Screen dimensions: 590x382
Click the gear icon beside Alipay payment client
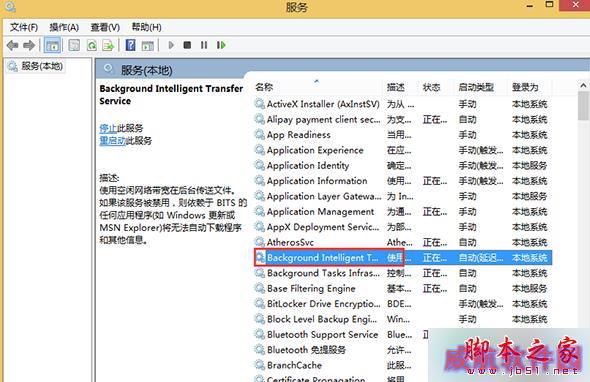(x=259, y=119)
